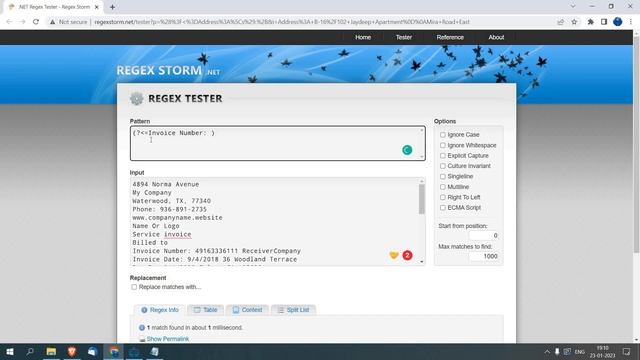
Task: Enable the Right To Left option
Action: click(x=443, y=197)
